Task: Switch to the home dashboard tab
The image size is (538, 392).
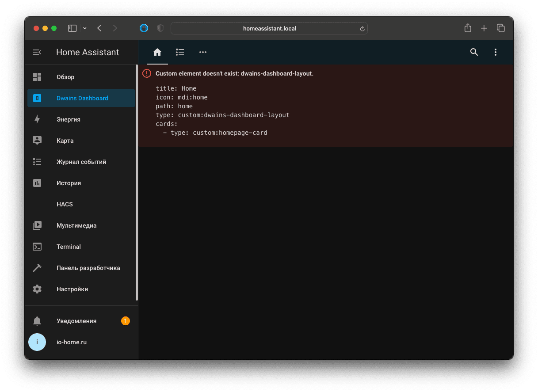Action: coord(157,52)
